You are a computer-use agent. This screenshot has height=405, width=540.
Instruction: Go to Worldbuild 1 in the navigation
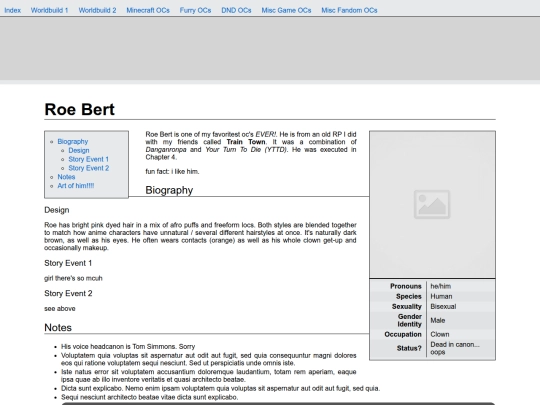pos(50,10)
